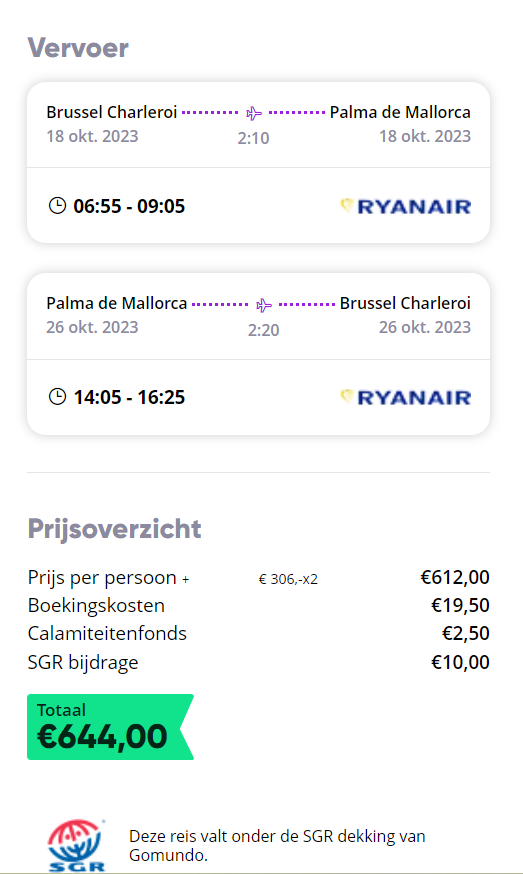Click the Ryanair logo on outbound flight
The image size is (523, 874).
tap(405, 206)
